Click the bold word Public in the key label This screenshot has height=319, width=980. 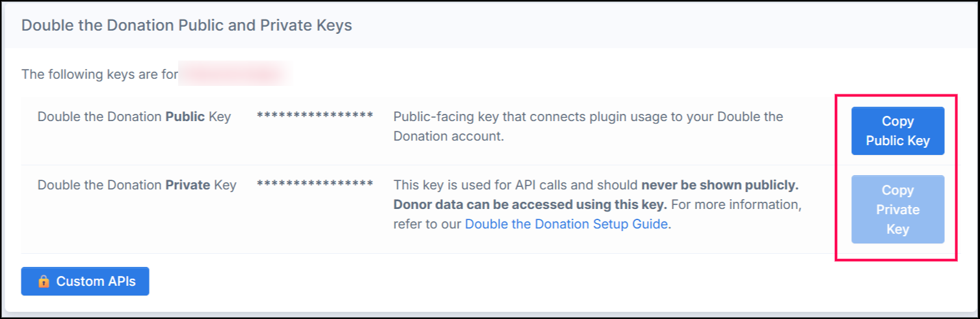(x=185, y=117)
